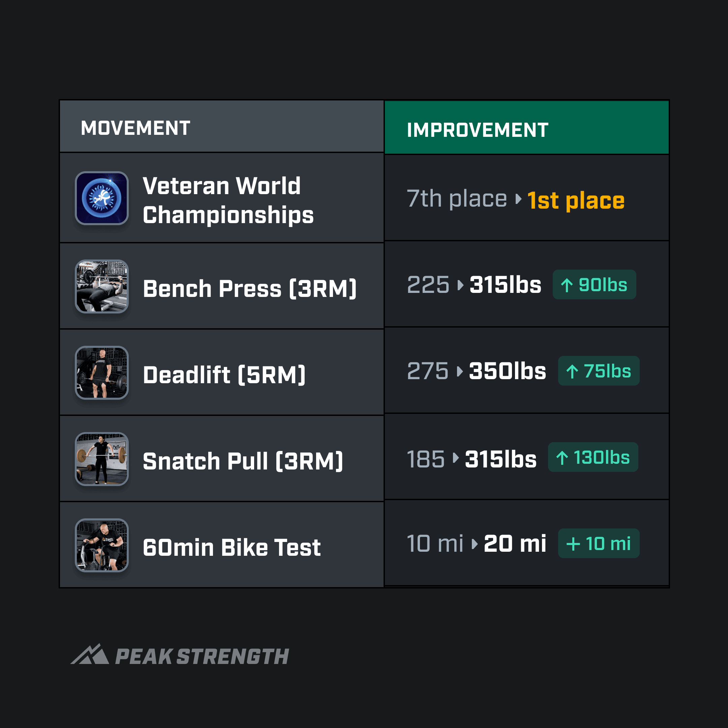The height and width of the screenshot is (728, 728).
Task: Tap the +10 mi improvement badge
Action: coord(598,543)
